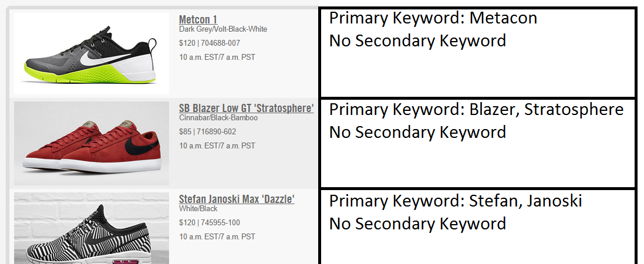Open the Stefan Janoski Max 'Dazzle' link
The image size is (644, 264).
[x=237, y=199]
